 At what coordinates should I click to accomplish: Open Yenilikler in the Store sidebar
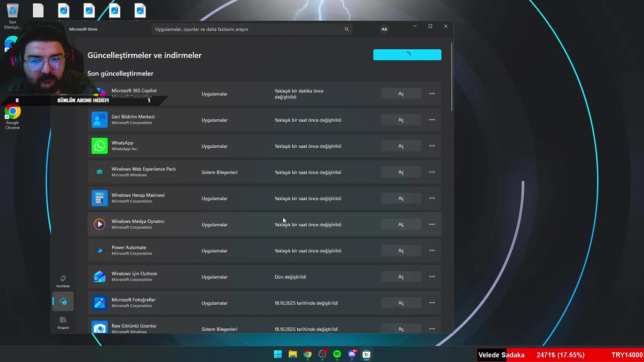click(x=63, y=281)
